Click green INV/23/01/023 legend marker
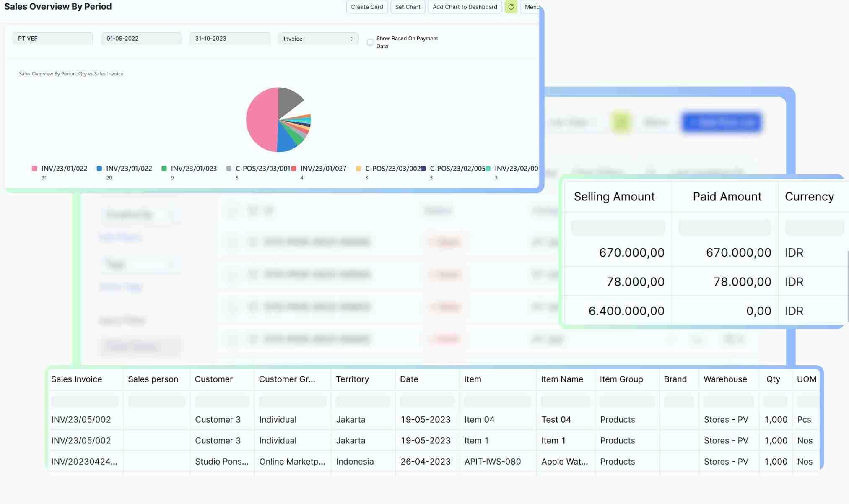Screen dimensions: 849x504 click(164, 169)
